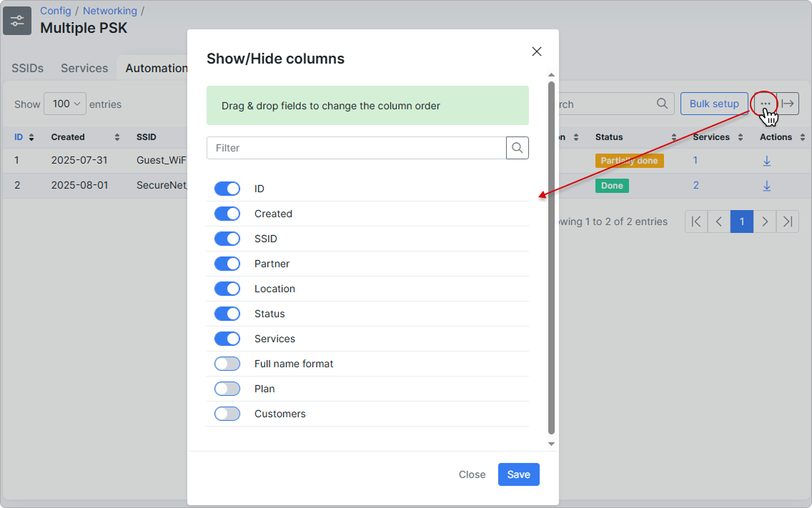Click the Save button
The image size is (812, 508).
pyautogui.click(x=518, y=474)
